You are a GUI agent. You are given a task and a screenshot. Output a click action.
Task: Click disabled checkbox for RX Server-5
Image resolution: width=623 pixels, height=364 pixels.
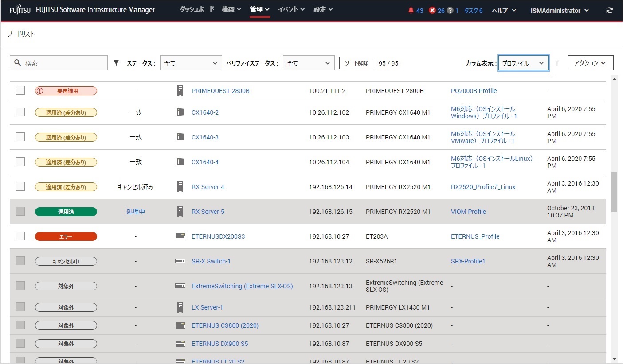20,211
